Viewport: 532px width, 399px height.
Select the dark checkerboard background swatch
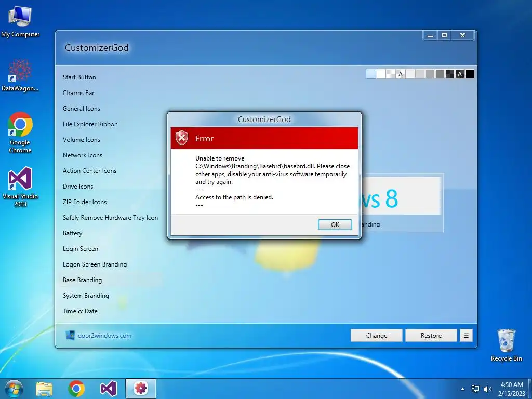tap(450, 74)
